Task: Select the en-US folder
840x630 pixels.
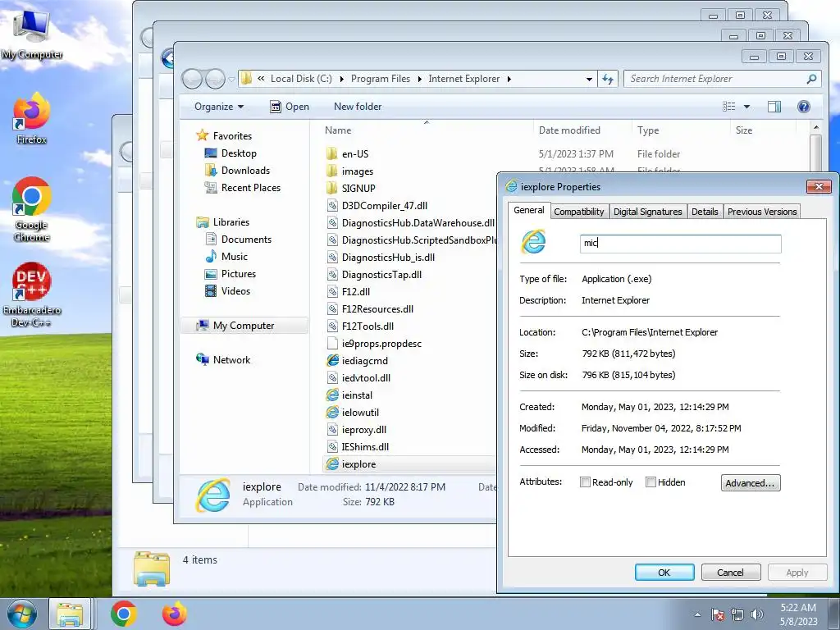Action: tap(355, 153)
